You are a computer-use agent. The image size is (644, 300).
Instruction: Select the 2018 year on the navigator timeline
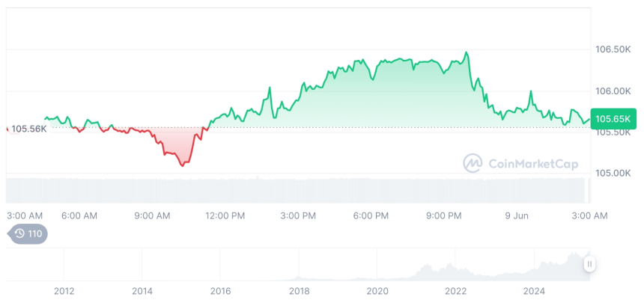299,290
